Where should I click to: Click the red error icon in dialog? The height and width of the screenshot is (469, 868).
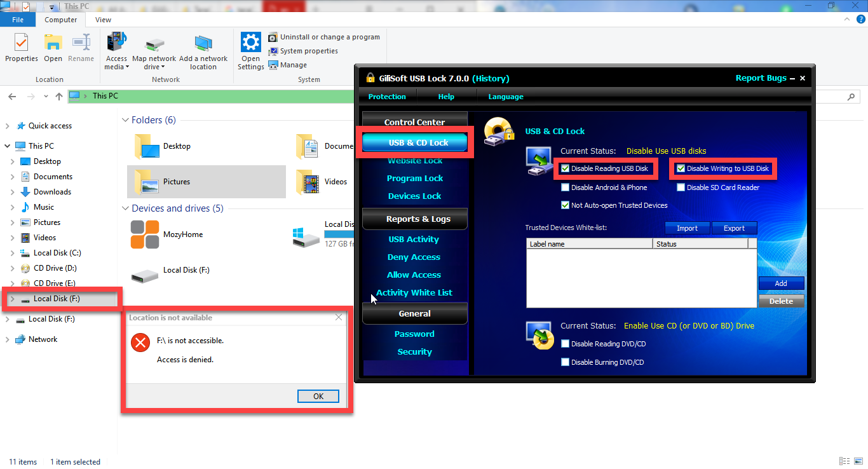pyautogui.click(x=140, y=343)
